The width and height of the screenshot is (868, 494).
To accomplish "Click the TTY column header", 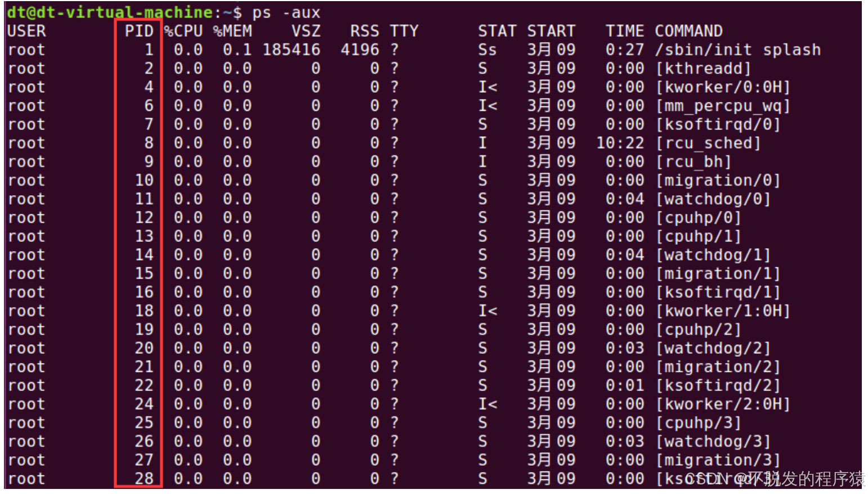I will pos(404,31).
